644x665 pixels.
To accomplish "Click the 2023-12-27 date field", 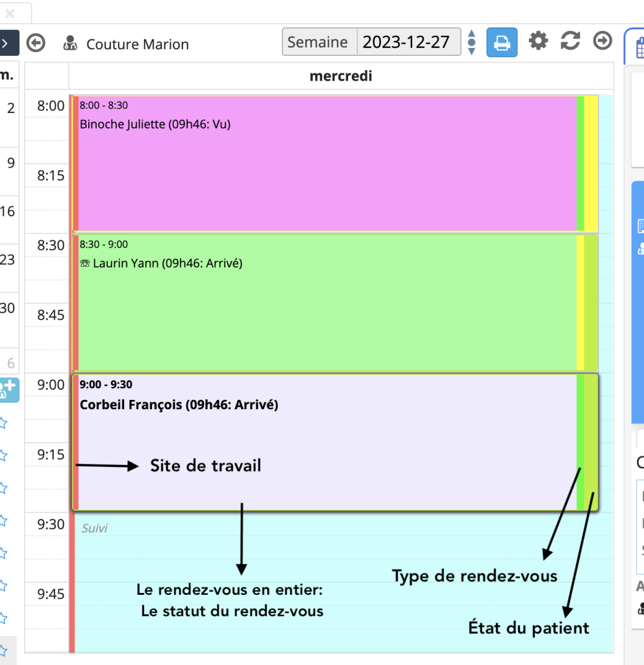I will pyautogui.click(x=409, y=42).
